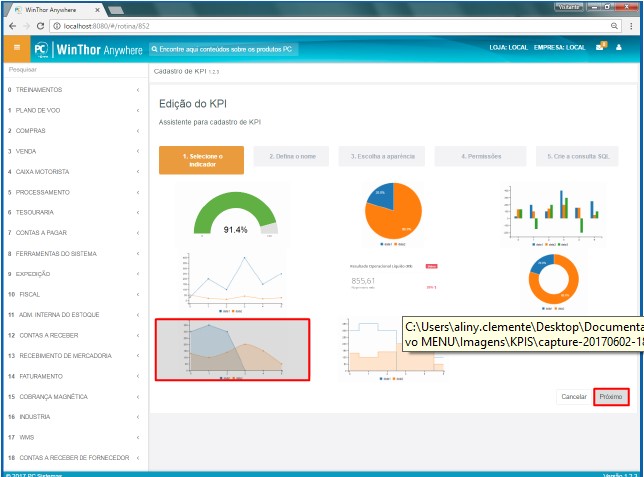Expand the PROCESSAMENTO chevron
The height and width of the screenshot is (477, 644).
[138, 192]
